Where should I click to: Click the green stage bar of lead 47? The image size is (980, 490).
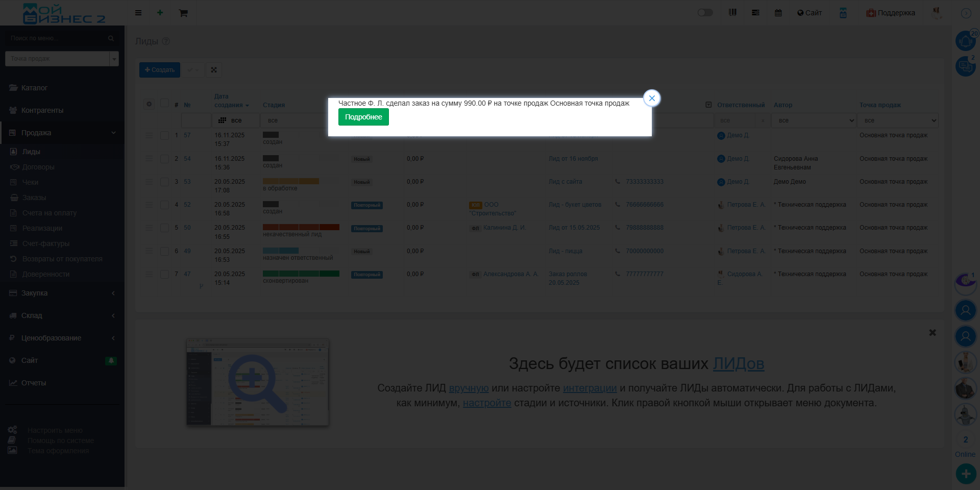301,274
